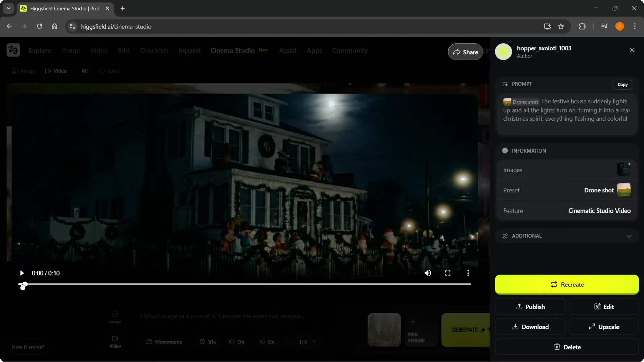Viewport: 644px width, 362px height.
Task: Open the browser tab search dropdown
Action: [x=8, y=8]
